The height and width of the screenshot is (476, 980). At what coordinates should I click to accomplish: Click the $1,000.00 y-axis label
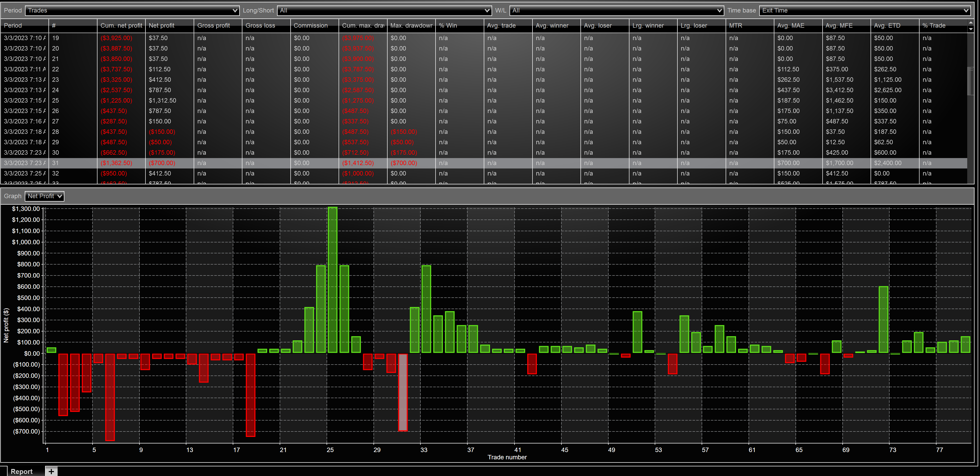pos(26,242)
